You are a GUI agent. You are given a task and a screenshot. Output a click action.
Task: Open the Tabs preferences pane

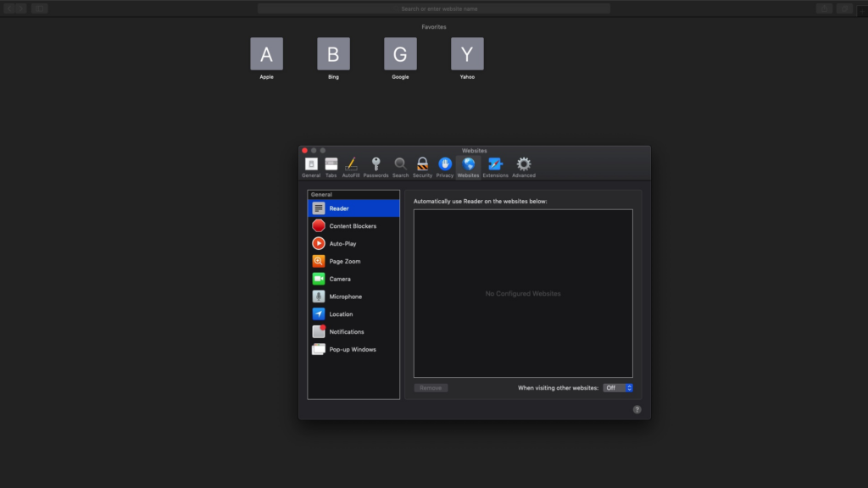click(331, 166)
